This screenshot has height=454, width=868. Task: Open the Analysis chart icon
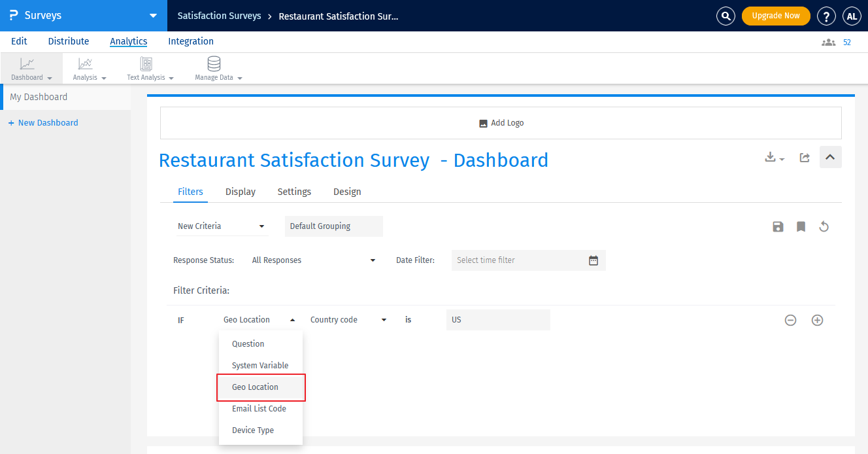[x=85, y=63]
